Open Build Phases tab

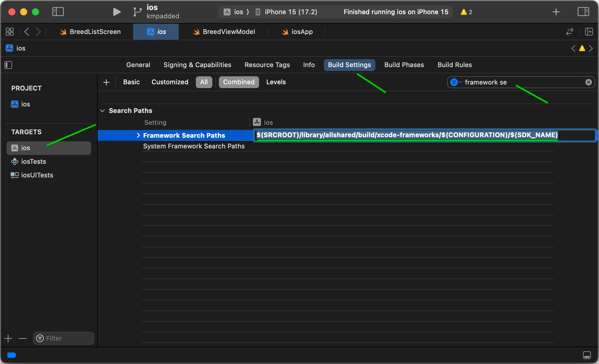[404, 65]
